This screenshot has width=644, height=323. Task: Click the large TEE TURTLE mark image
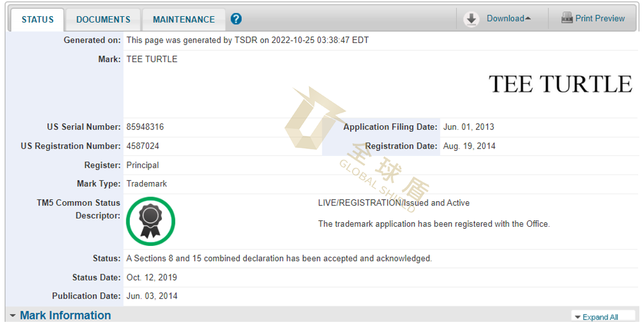(560, 84)
